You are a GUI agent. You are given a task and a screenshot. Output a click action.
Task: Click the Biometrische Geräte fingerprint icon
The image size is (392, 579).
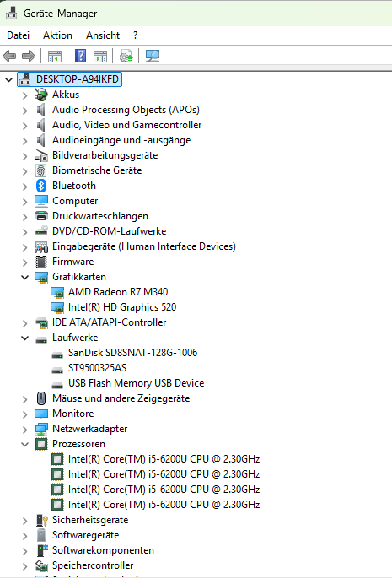click(41, 170)
